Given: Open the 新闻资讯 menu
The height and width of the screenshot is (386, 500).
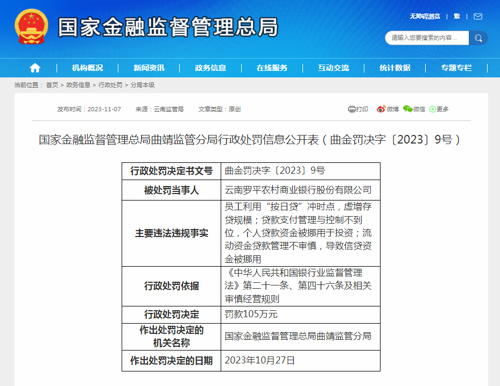Looking at the screenshot, I should tap(149, 68).
